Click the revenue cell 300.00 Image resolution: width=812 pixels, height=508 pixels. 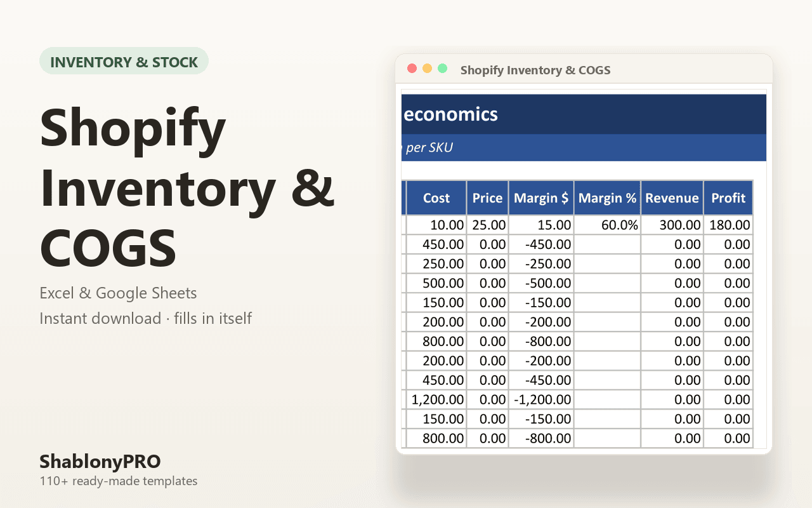tap(672, 225)
